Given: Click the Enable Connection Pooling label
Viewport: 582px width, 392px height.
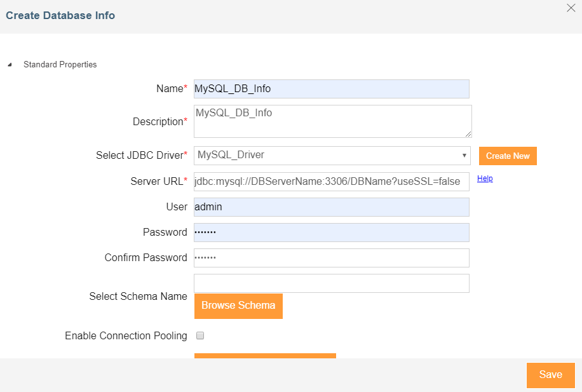Looking at the screenshot, I should (x=126, y=335).
